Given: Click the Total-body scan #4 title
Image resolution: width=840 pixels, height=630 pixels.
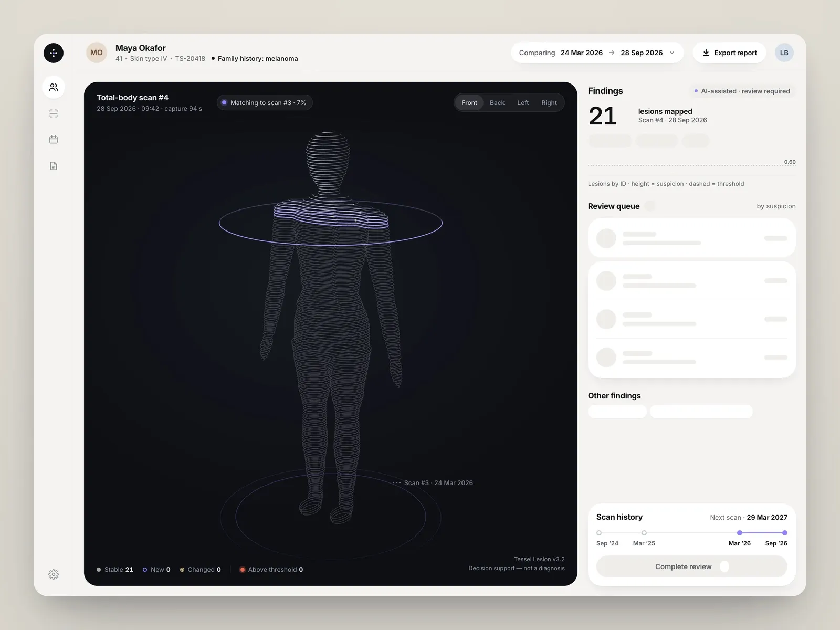Looking at the screenshot, I should pyautogui.click(x=132, y=98).
